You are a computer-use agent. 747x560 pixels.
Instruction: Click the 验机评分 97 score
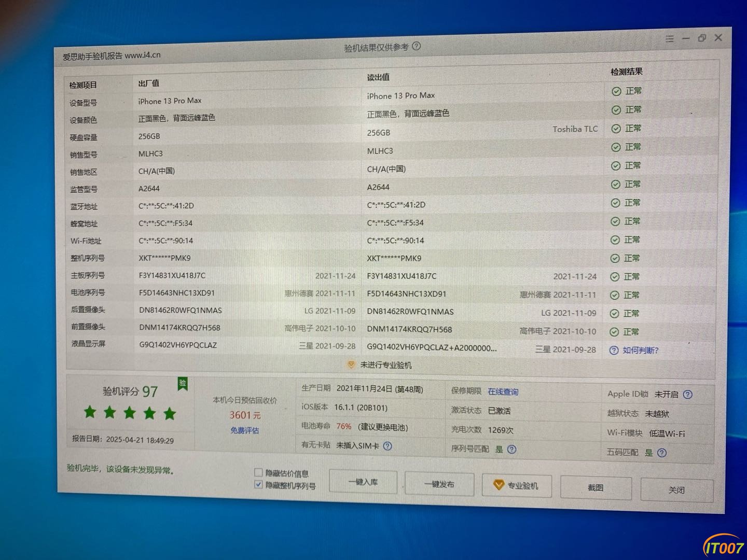click(x=130, y=391)
